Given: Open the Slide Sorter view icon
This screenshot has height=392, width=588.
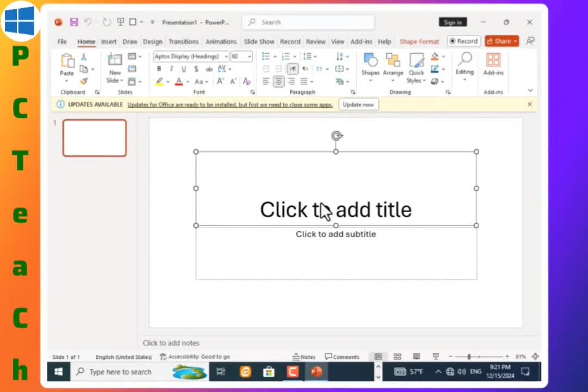Looking at the screenshot, I should (397, 357).
